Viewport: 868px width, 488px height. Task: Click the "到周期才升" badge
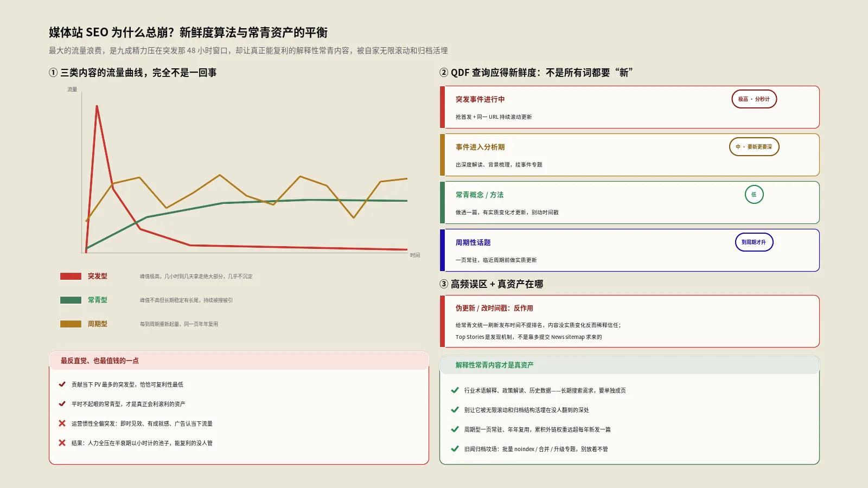[x=754, y=242]
